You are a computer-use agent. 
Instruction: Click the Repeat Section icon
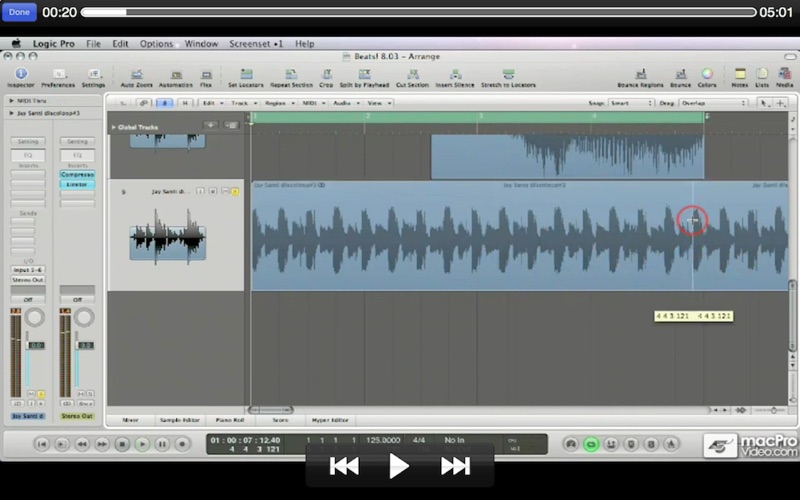[291, 74]
